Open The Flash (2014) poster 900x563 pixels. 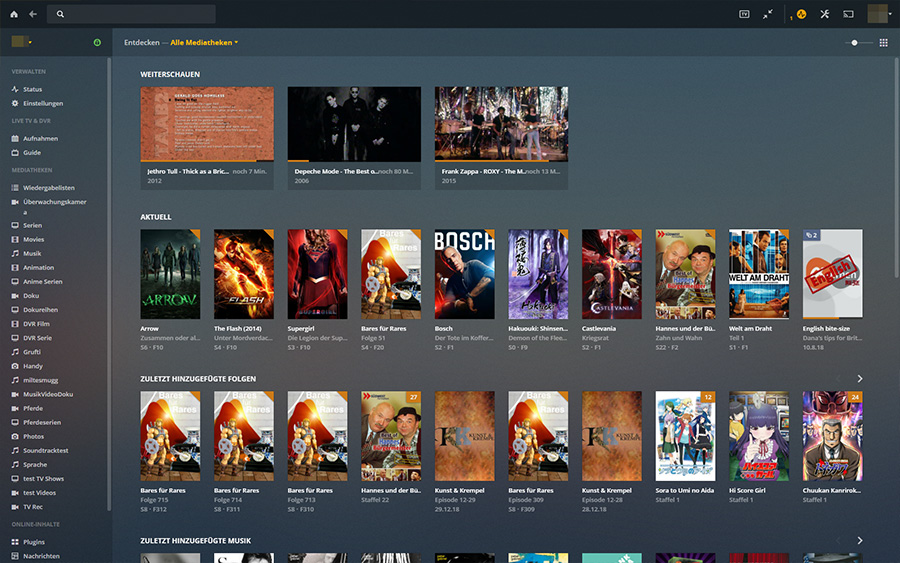[x=244, y=274]
